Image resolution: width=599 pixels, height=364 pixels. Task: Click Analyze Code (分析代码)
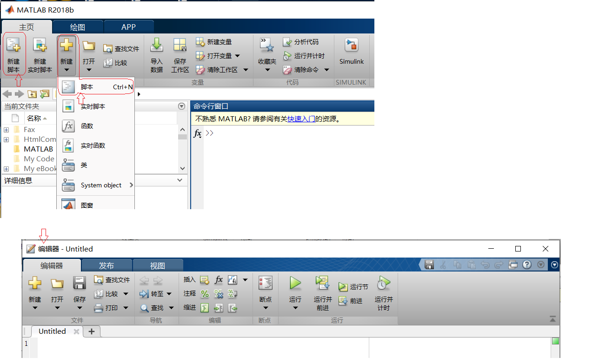pyautogui.click(x=301, y=42)
